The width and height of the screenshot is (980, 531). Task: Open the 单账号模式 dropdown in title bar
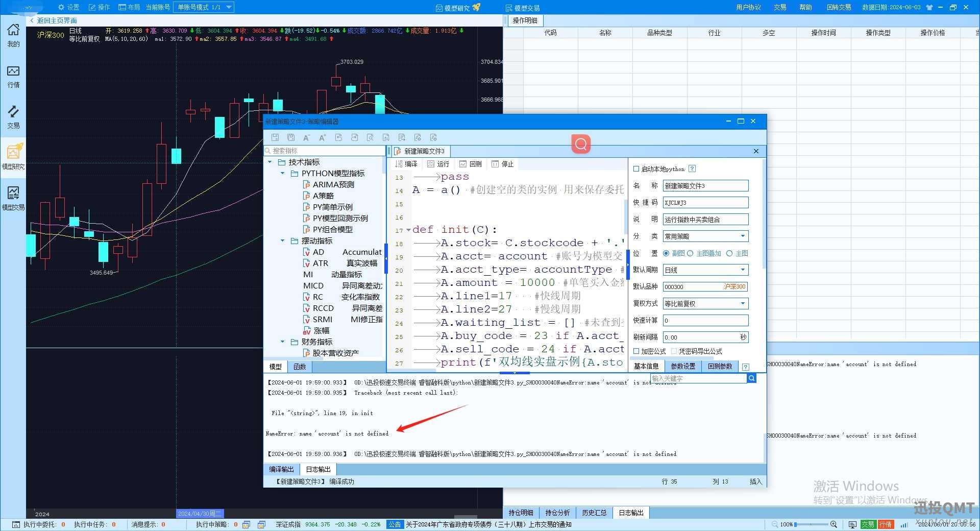pyautogui.click(x=204, y=7)
